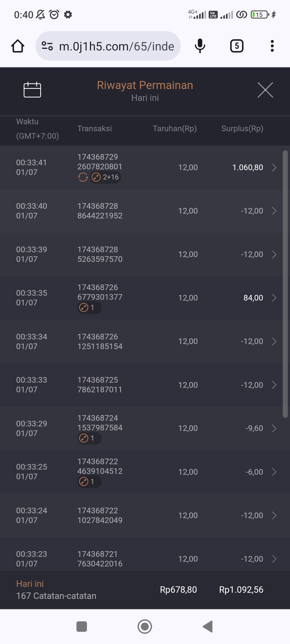Tap the Android recent apps square button
290x644 pixels.
coord(82,627)
